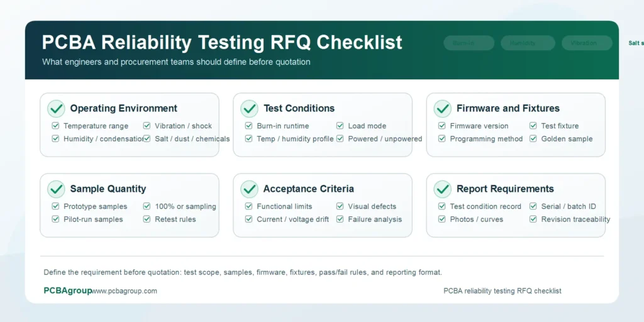
Task: Select the Humidity pill tag
Action: tap(528, 43)
